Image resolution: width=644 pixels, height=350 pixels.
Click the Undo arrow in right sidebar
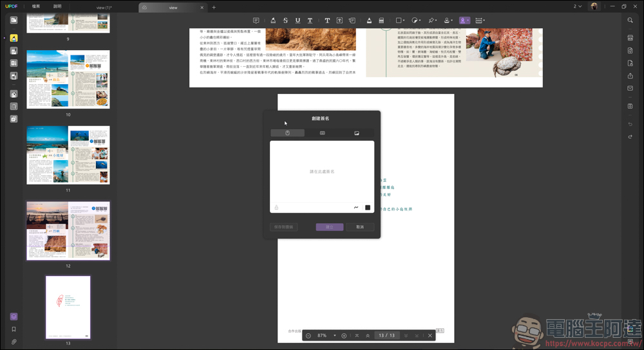pos(630,124)
